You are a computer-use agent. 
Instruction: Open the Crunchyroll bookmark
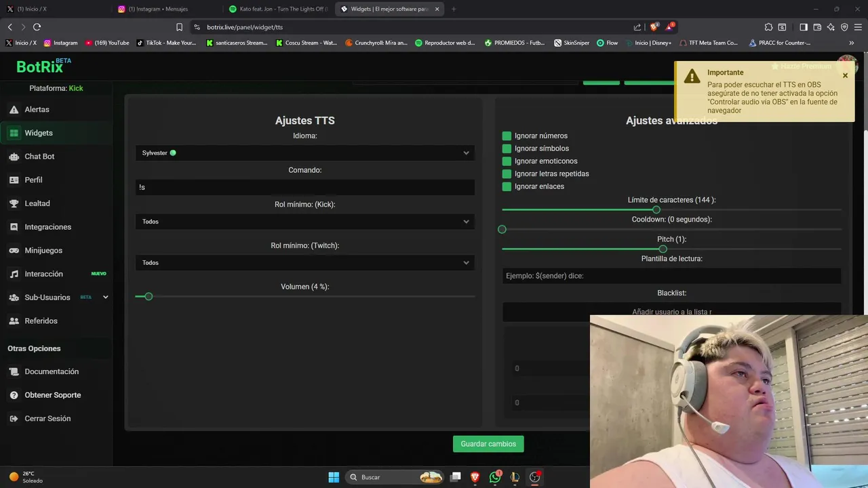click(377, 43)
